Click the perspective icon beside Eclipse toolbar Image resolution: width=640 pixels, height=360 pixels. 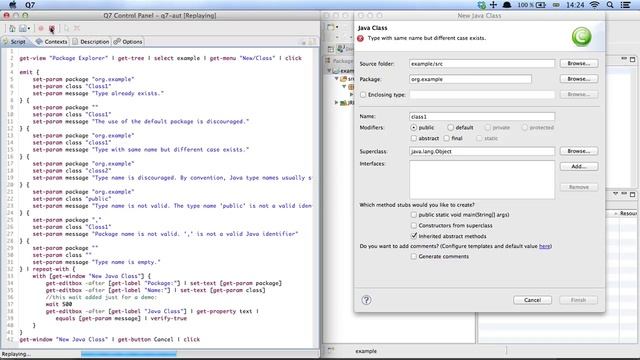pos(331,49)
